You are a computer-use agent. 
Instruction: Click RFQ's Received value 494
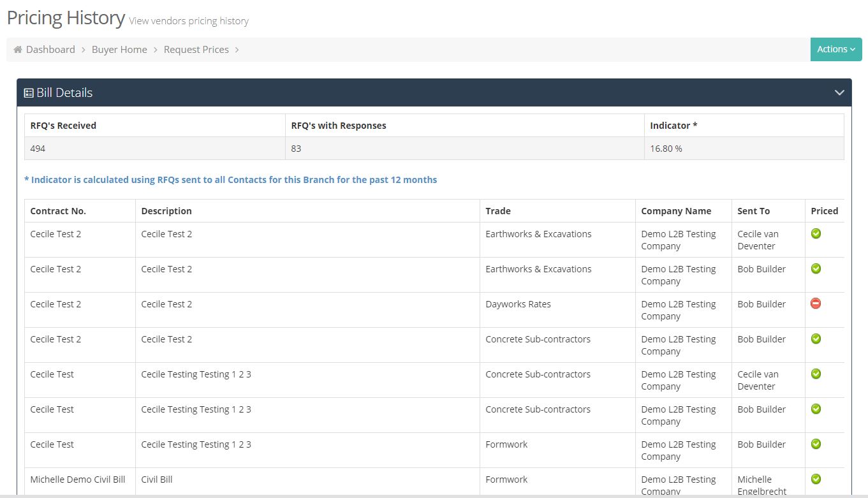(38, 149)
